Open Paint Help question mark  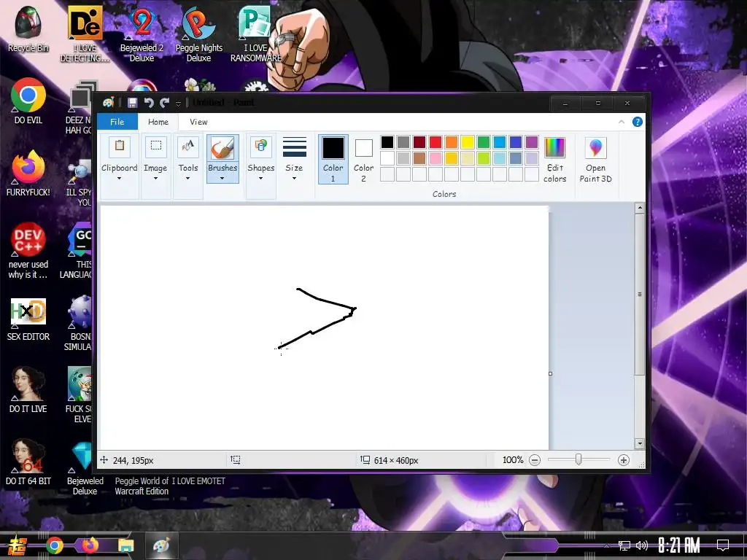637,122
